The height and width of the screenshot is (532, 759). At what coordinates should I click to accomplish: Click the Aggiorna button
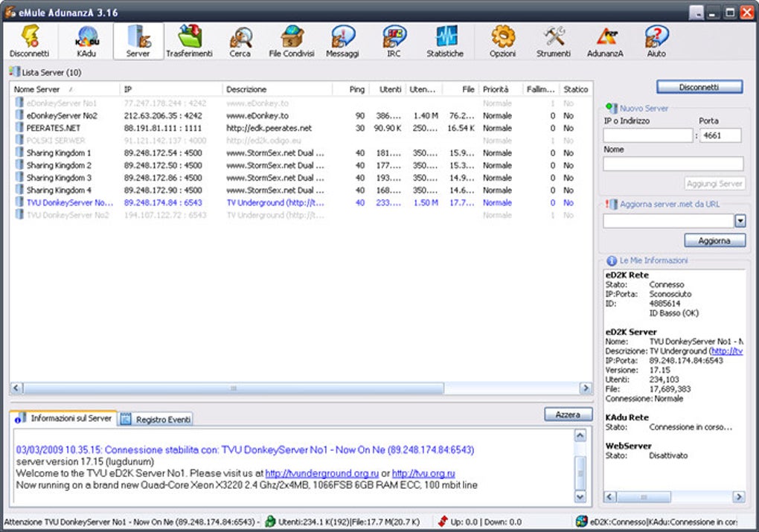click(714, 240)
